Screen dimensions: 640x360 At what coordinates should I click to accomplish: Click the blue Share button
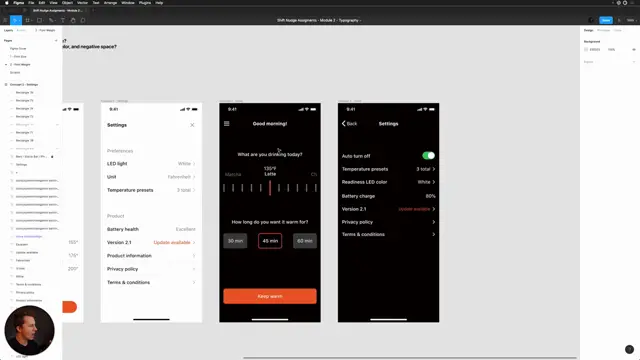[x=606, y=20]
